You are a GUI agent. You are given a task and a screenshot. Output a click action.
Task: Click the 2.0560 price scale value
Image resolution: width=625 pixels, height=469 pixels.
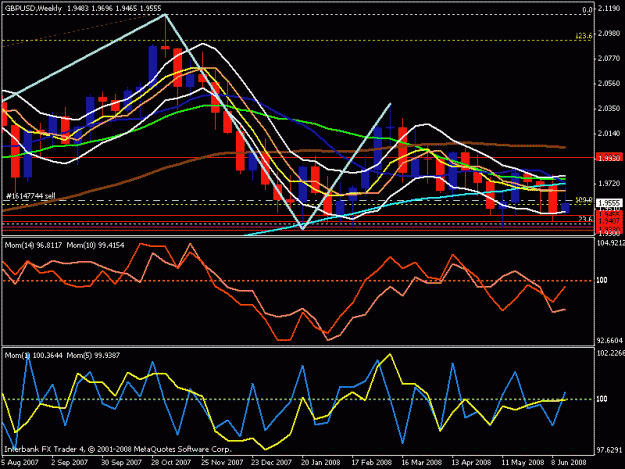pos(609,83)
